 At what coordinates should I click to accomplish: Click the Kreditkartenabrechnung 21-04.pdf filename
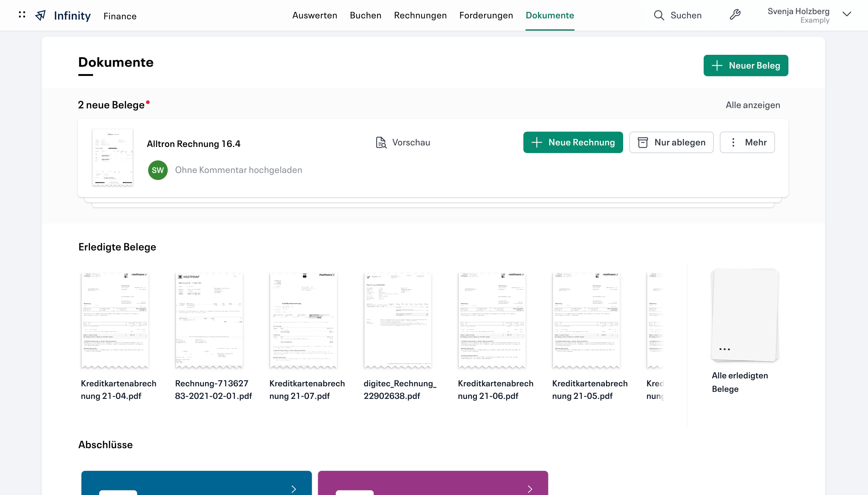[119, 390]
